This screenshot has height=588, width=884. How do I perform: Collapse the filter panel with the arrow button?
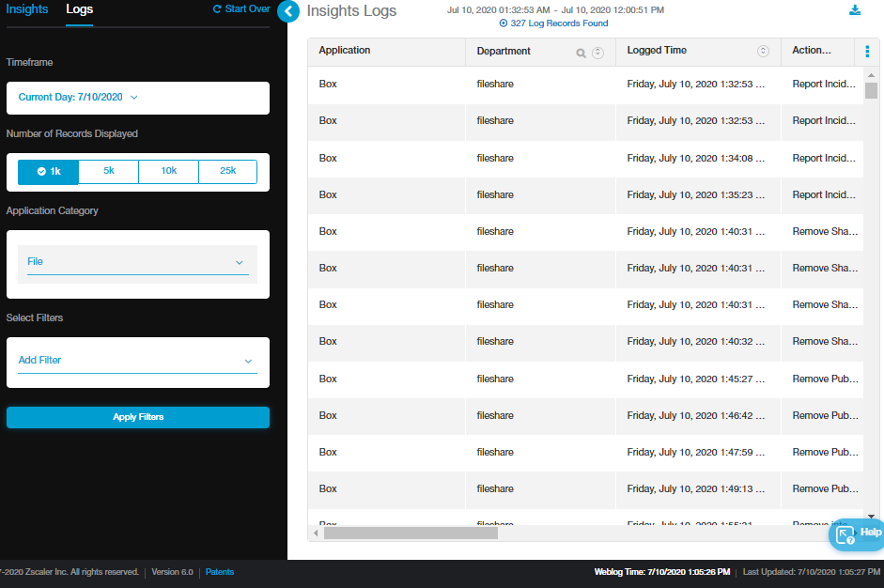288,11
